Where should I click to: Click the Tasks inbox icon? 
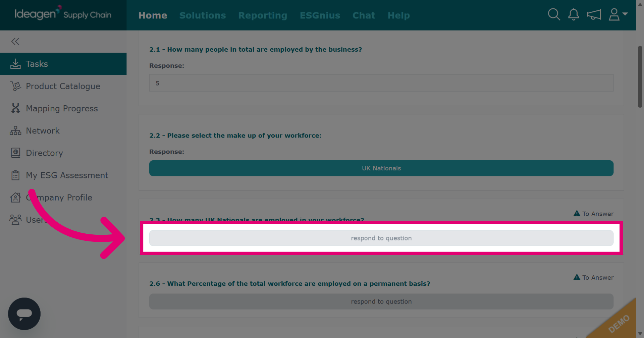coord(15,64)
